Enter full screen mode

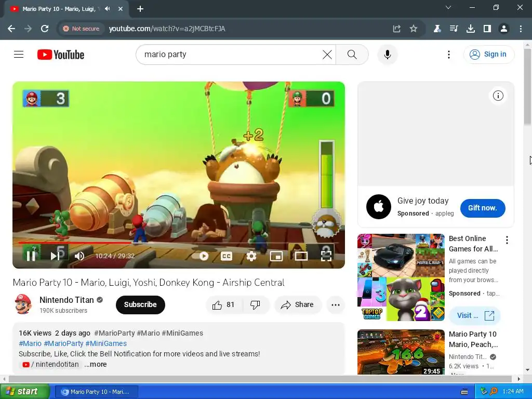click(326, 256)
